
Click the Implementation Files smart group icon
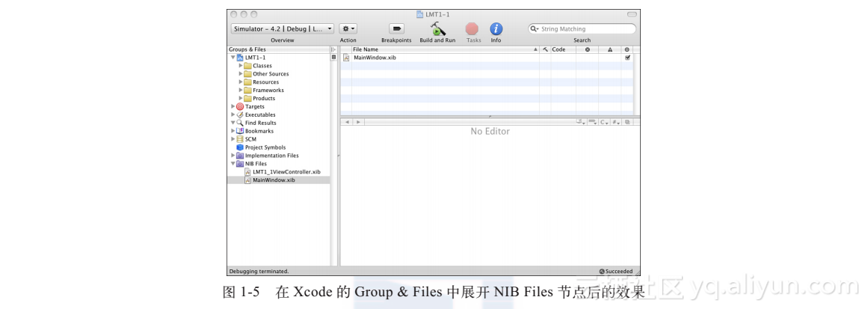[x=240, y=156]
